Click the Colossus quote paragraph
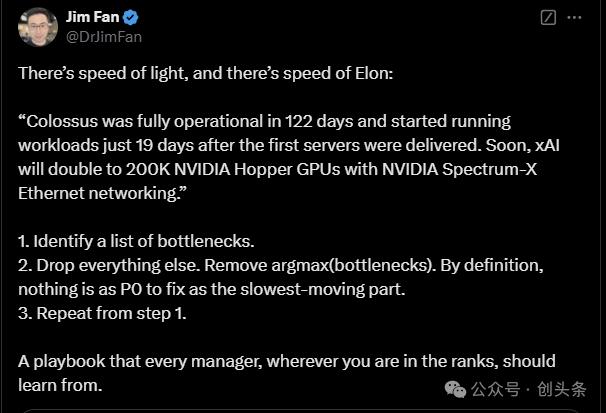Screen dimensions: 606x413 point(270,157)
